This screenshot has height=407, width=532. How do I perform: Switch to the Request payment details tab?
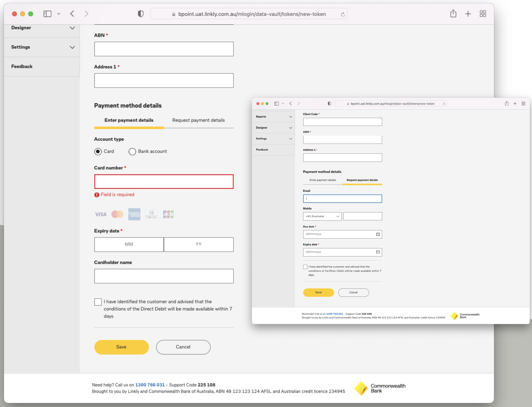198,120
